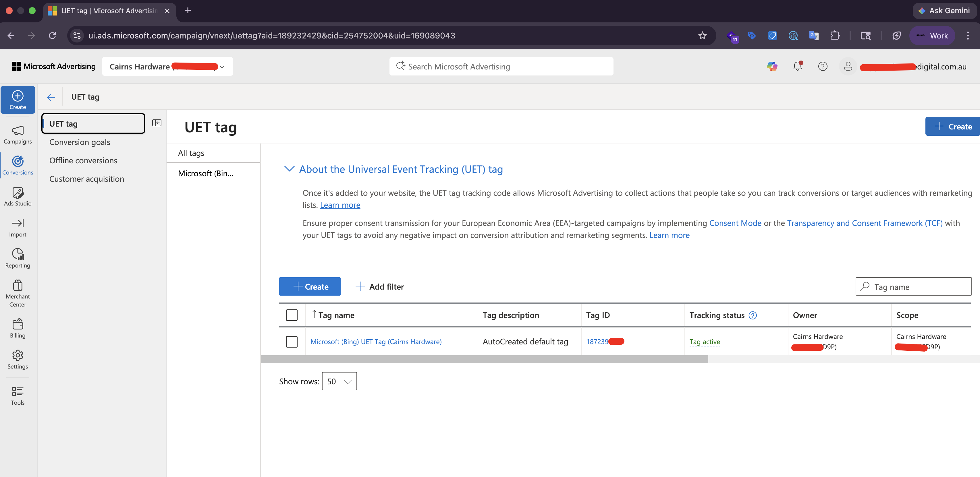This screenshot has width=980, height=477.
Task: Open the Work profile switcher
Action: pyautogui.click(x=932, y=36)
